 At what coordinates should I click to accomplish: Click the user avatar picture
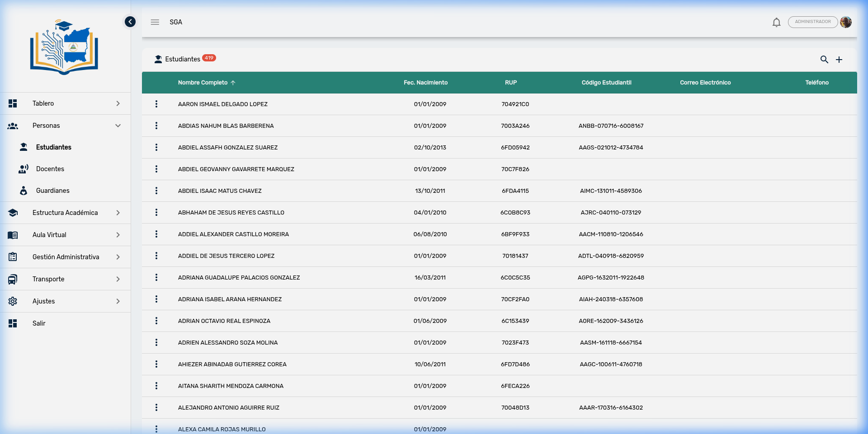coord(846,22)
